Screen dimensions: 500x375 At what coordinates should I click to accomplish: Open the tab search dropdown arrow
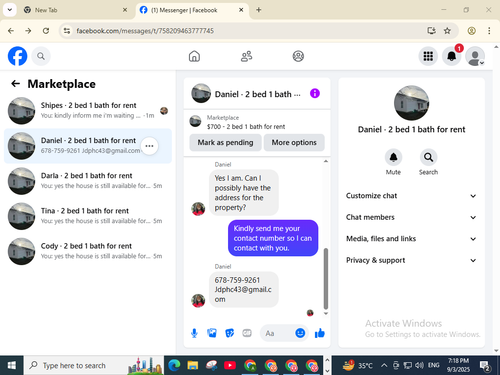tap(10, 10)
